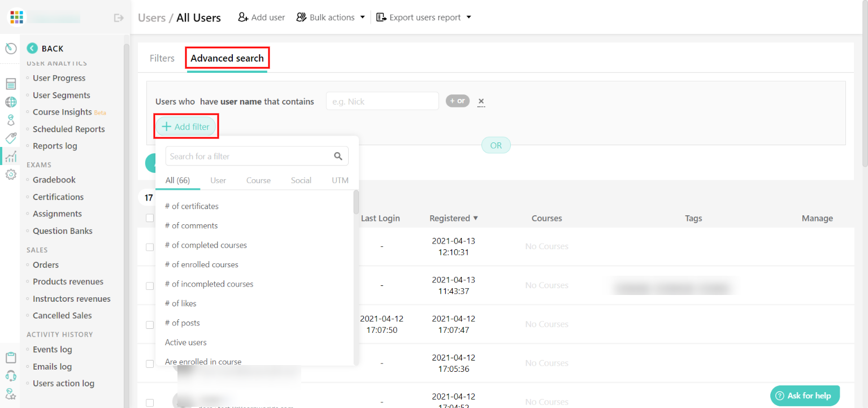Image resolution: width=868 pixels, height=408 pixels.
Task: Select the globe icon in the sidebar
Action: (10, 102)
